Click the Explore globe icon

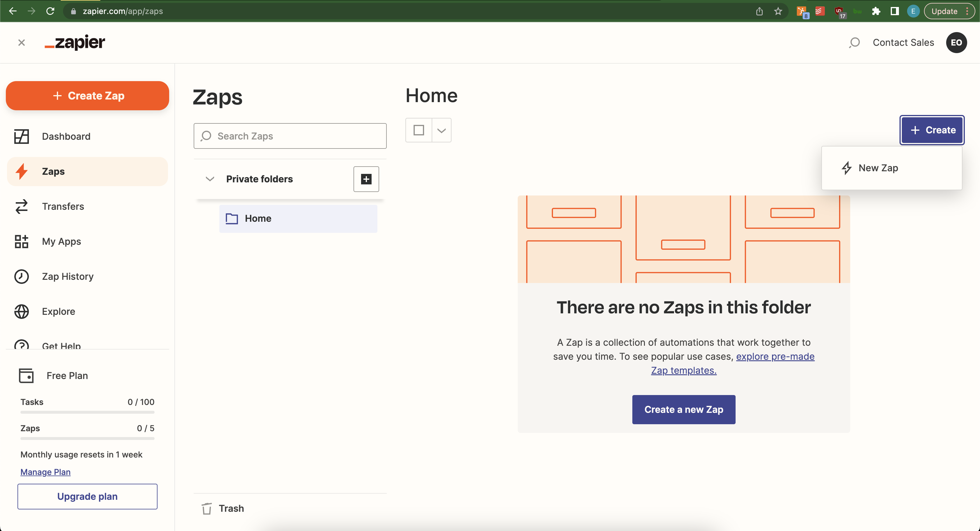pos(21,311)
